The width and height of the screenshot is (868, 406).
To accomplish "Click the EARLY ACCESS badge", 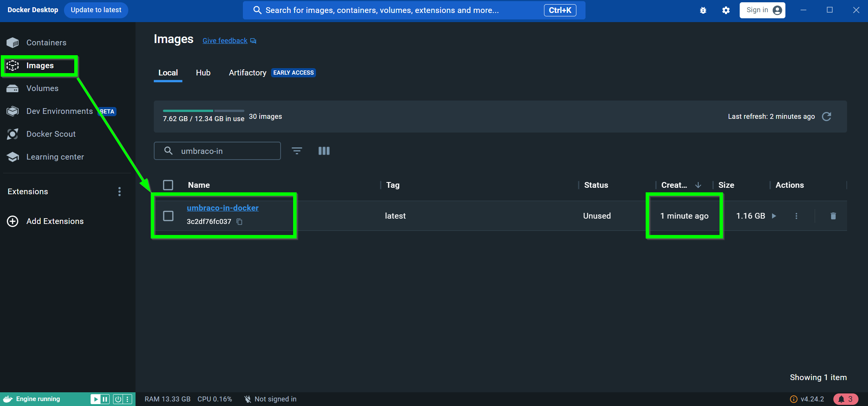I will click(x=294, y=73).
